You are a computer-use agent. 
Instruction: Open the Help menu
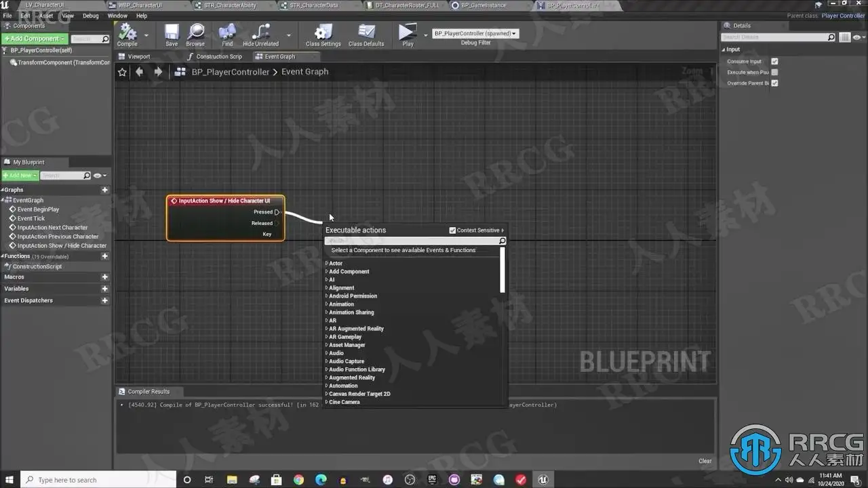142,16
